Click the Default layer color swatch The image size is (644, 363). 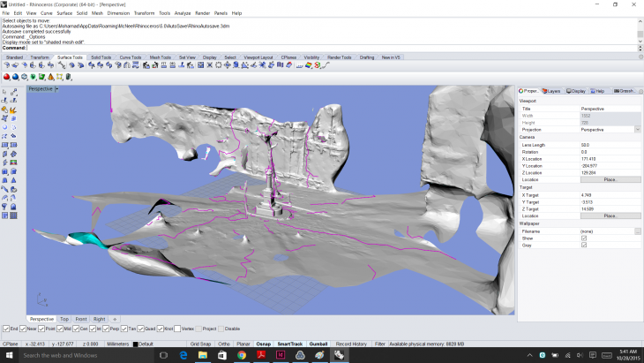136,344
